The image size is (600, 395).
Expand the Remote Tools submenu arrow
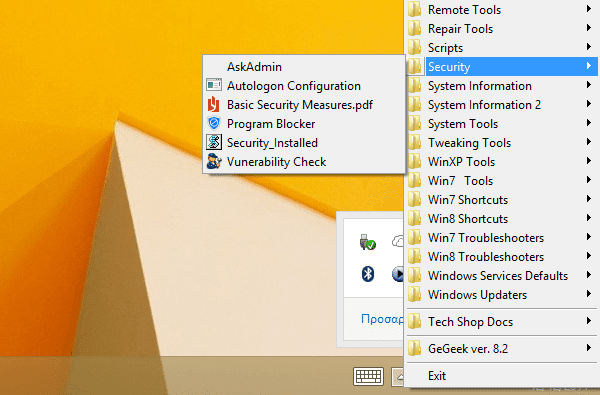pos(589,8)
